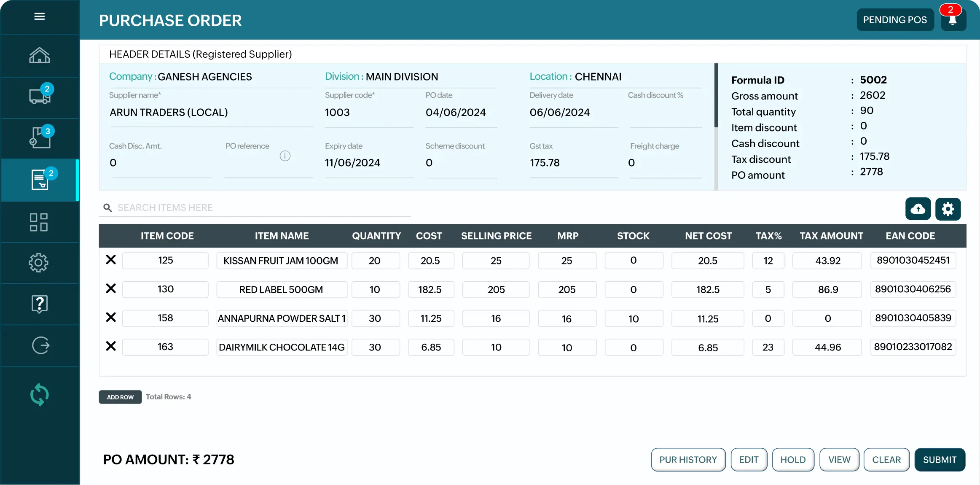The height and width of the screenshot is (485, 980).
Task: Click the info icon next to PO reference
Action: click(x=285, y=156)
